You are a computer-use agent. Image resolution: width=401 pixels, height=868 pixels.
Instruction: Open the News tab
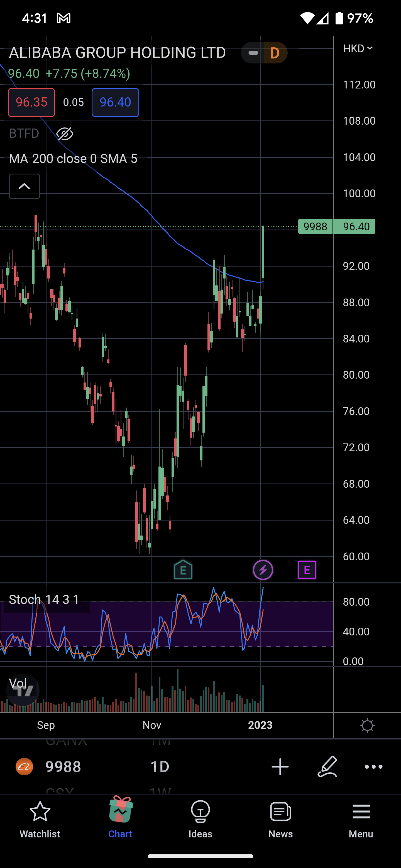coord(281,820)
